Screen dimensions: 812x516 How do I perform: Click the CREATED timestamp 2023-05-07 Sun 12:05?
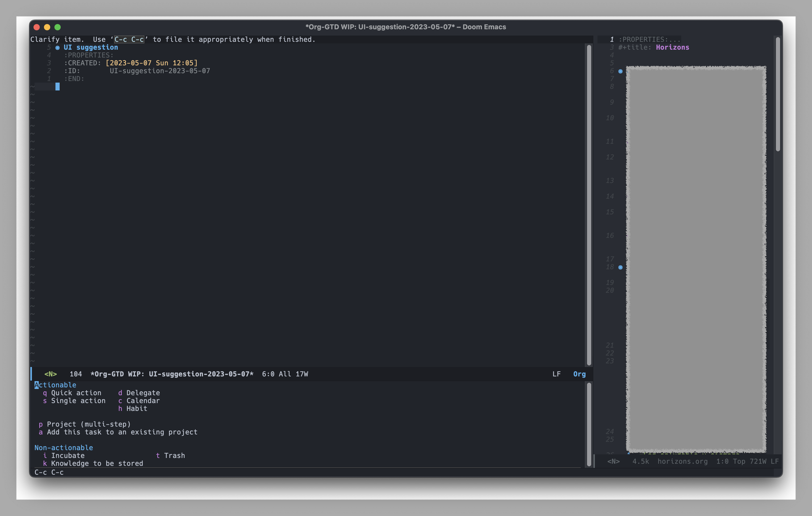151,63
